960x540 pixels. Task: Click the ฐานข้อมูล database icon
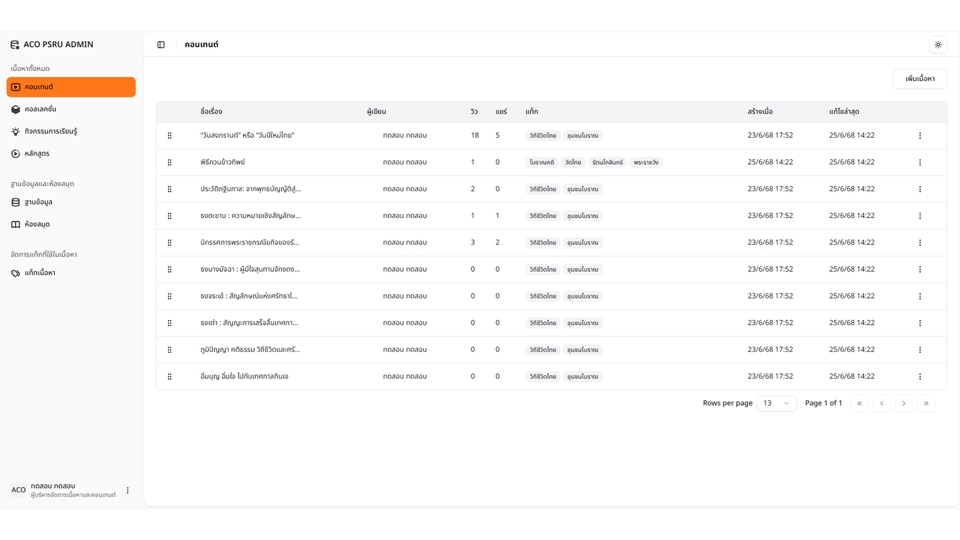[16, 202]
